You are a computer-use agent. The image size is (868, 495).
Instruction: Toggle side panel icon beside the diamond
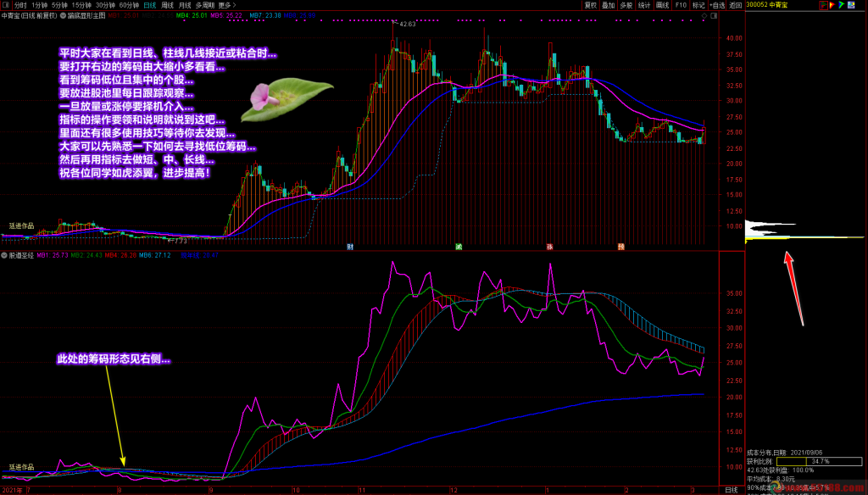(x=714, y=15)
